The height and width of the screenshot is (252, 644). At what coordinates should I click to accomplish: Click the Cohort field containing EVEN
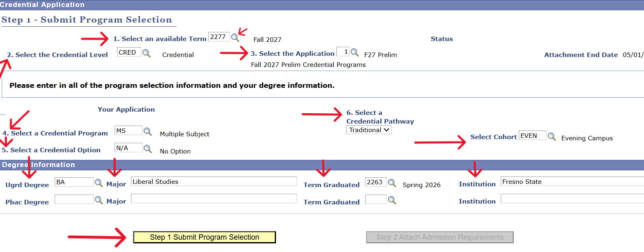click(x=533, y=135)
